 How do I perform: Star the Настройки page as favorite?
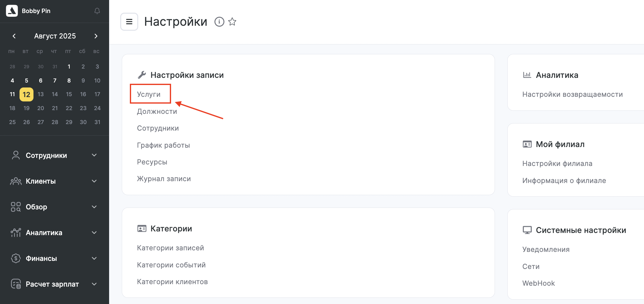tap(232, 22)
